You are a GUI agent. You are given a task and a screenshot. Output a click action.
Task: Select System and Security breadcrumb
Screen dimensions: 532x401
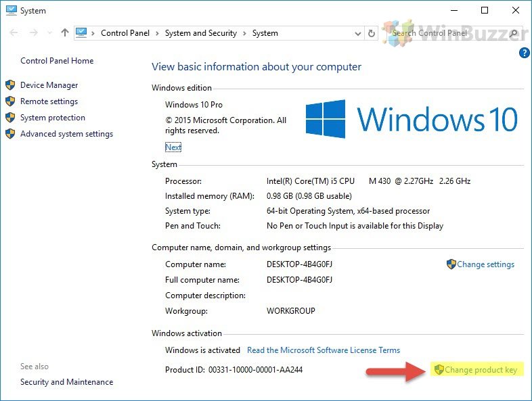(x=201, y=33)
